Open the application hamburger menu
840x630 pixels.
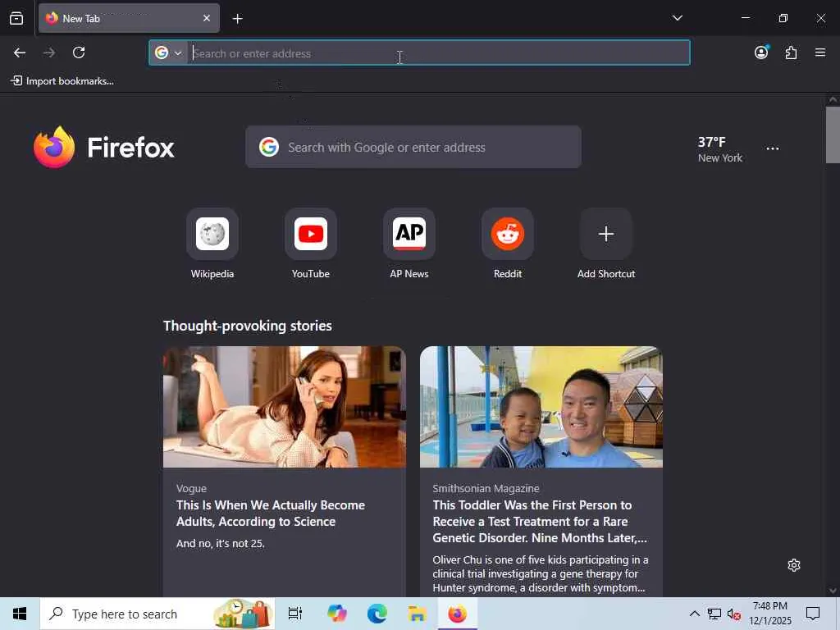pos(820,52)
